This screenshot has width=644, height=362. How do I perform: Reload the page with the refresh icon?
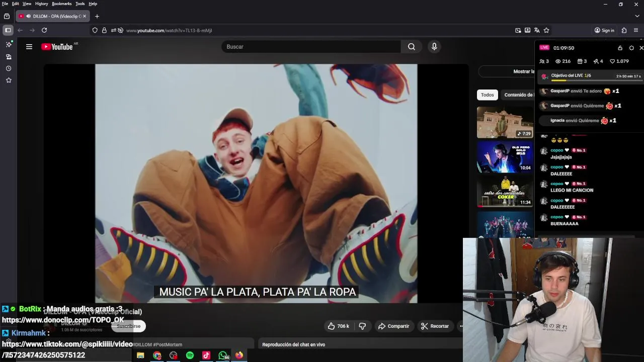(44, 30)
